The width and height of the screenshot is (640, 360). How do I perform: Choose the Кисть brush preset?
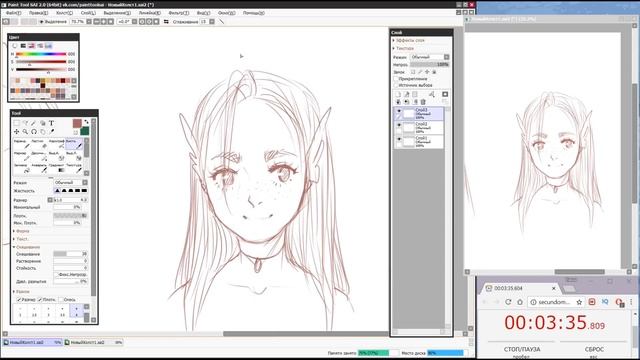[74, 144]
